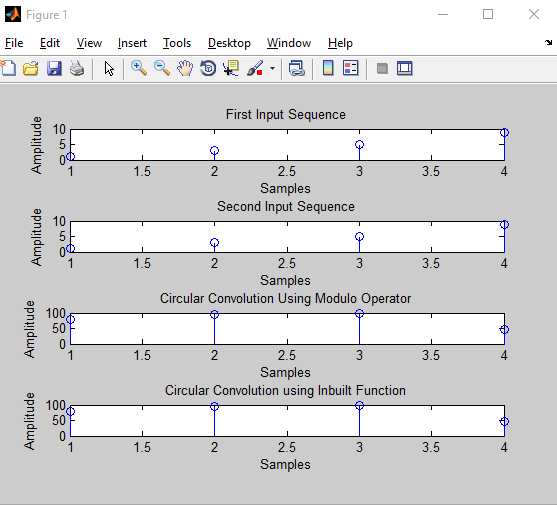Open a file with the folder icon
The height and width of the screenshot is (505, 557).
[31, 68]
